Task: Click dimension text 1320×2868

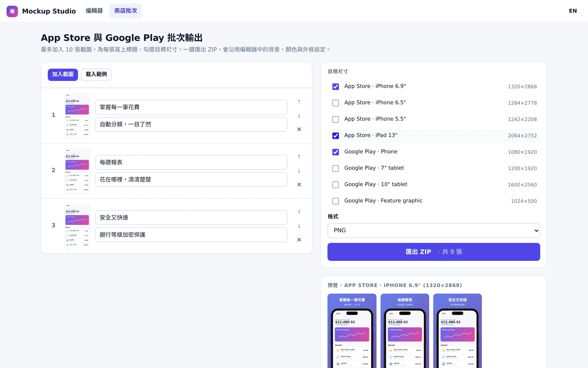Action: pos(522,86)
